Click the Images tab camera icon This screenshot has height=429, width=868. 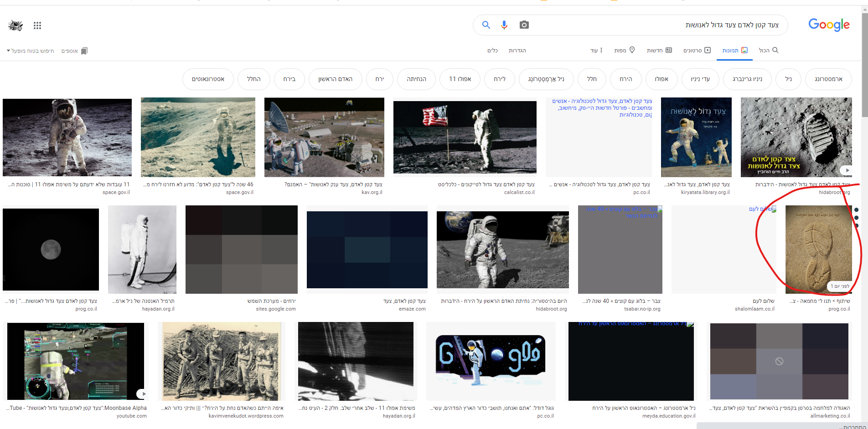point(745,50)
